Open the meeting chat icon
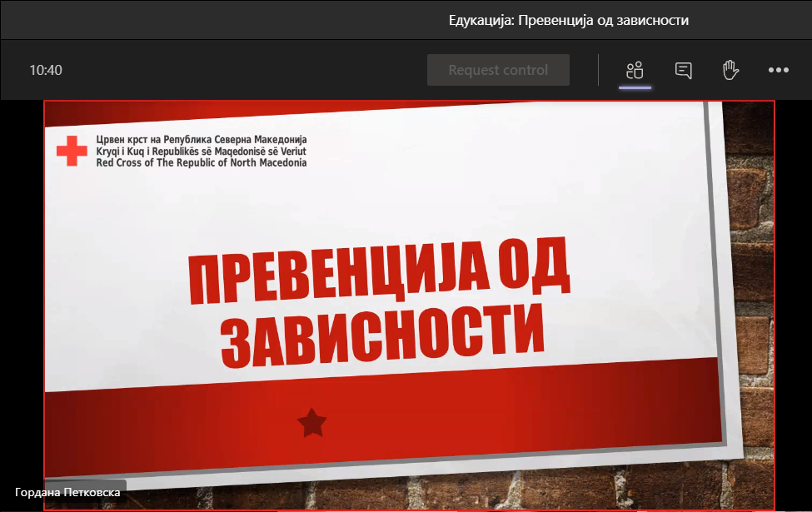This screenshot has width=812, height=512. (x=684, y=70)
